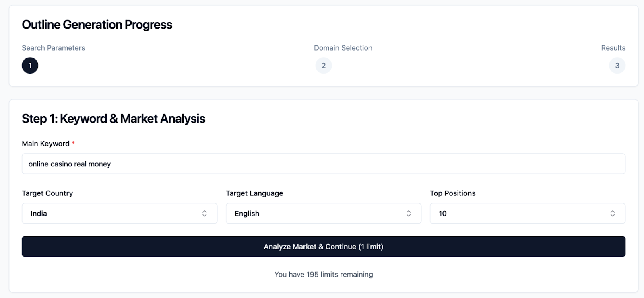Click the up-down chevron in the Top Positions field
The width and height of the screenshot is (644, 298).
[613, 214]
